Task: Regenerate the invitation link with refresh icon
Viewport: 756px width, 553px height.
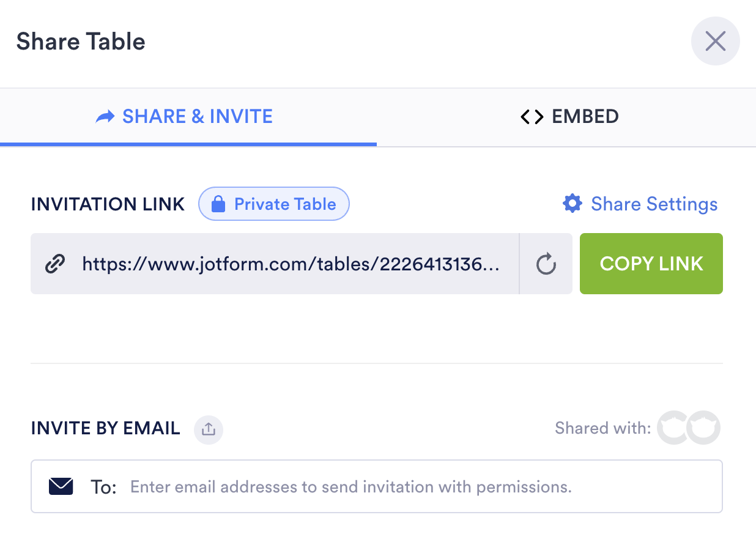Action: tap(546, 264)
